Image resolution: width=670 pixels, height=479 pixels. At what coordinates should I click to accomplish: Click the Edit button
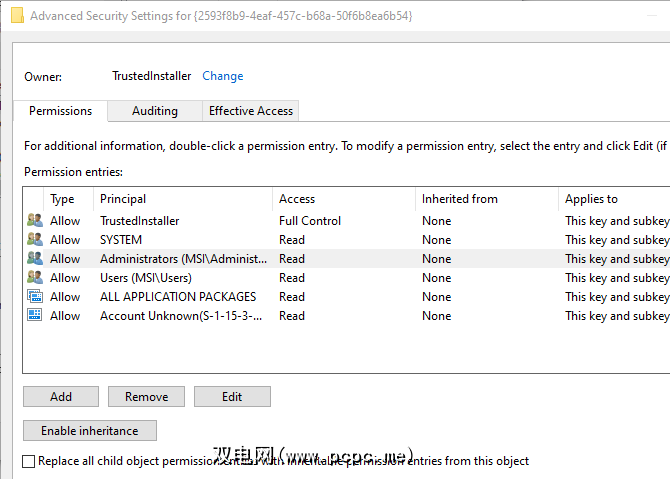coord(232,397)
